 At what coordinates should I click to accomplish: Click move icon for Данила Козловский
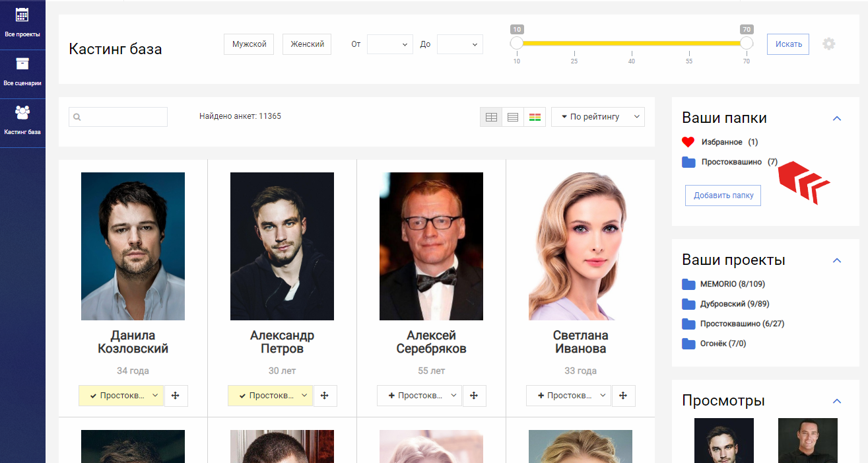click(x=176, y=396)
